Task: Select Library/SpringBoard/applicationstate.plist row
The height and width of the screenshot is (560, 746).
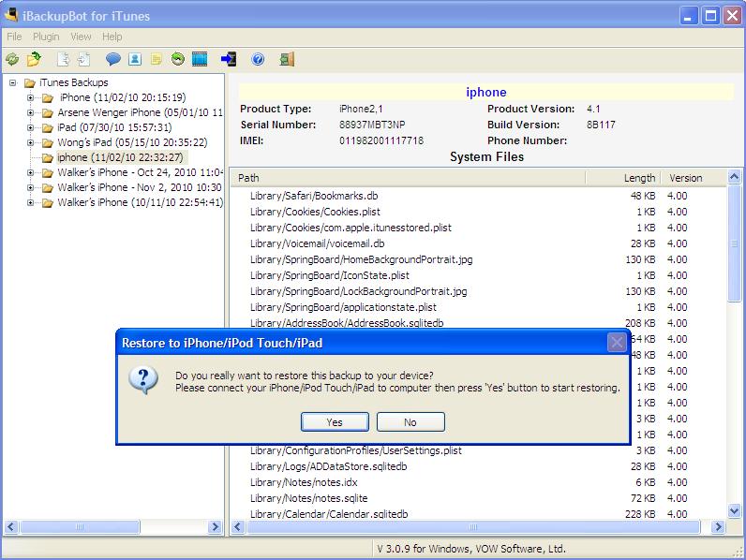Action: (x=478, y=307)
